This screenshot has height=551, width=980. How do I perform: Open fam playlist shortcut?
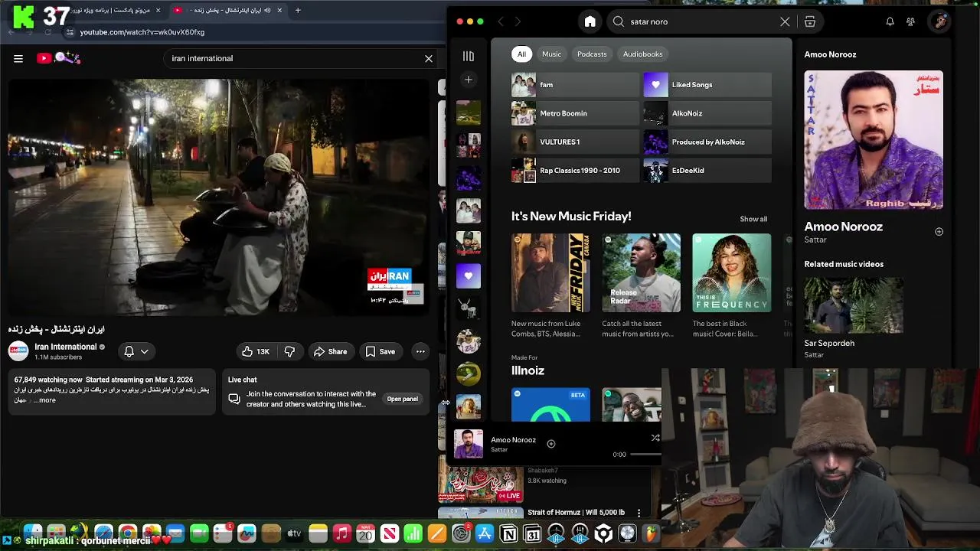coord(575,85)
